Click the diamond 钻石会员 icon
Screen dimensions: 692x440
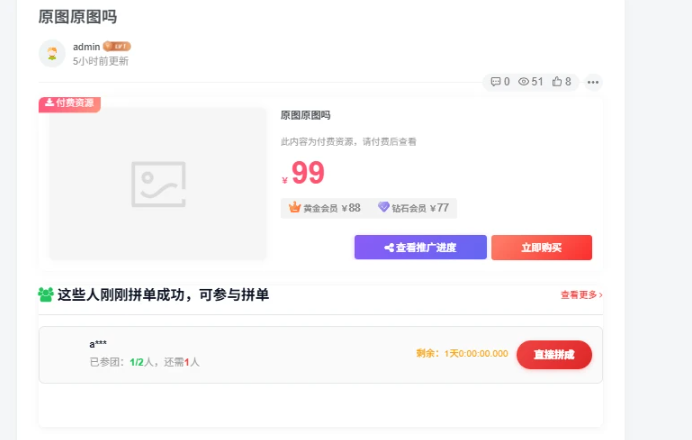[383, 208]
